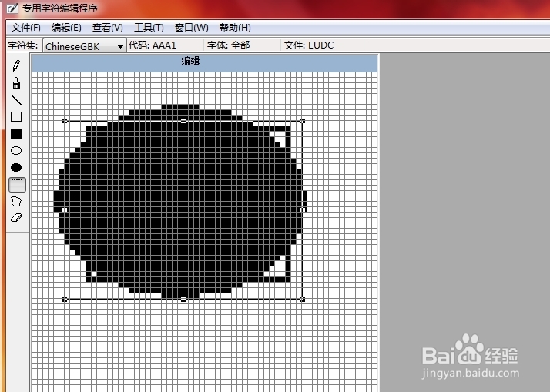Select the Eraser tool

[x=16, y=218]
